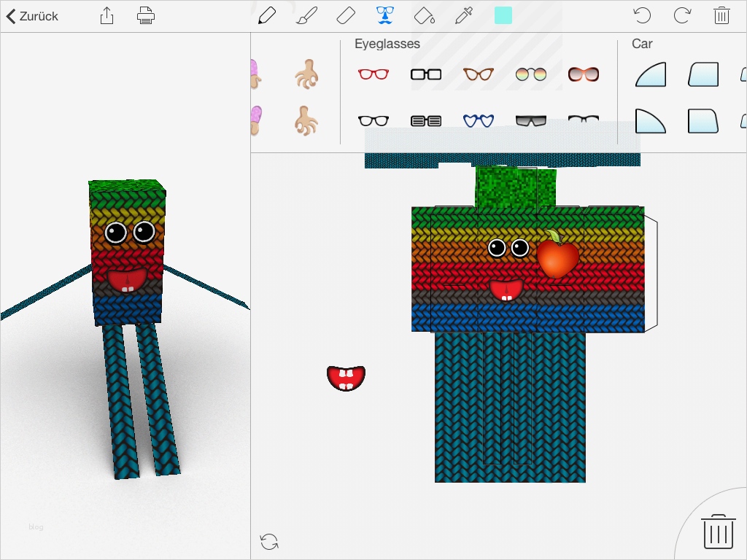Pick the brown cat-eye glasses sticker

(x=479, y=74)
